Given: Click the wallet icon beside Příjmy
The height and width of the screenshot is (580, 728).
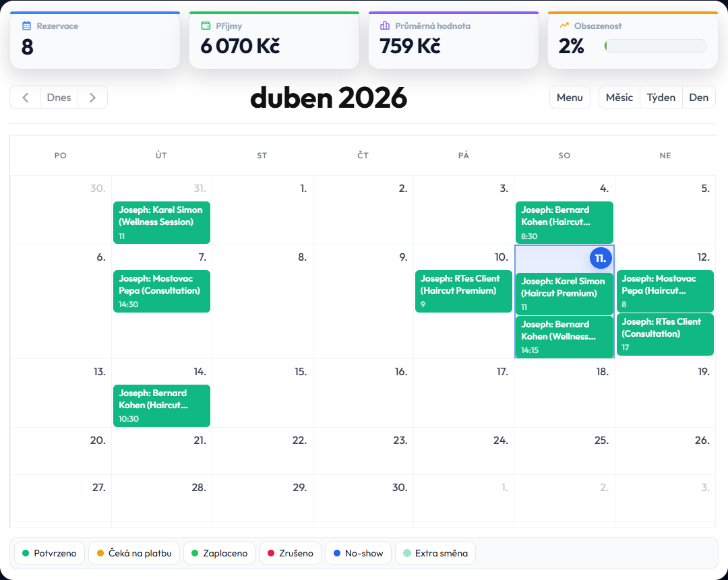Looking at the screenshot, I should [x=206, y=26].
